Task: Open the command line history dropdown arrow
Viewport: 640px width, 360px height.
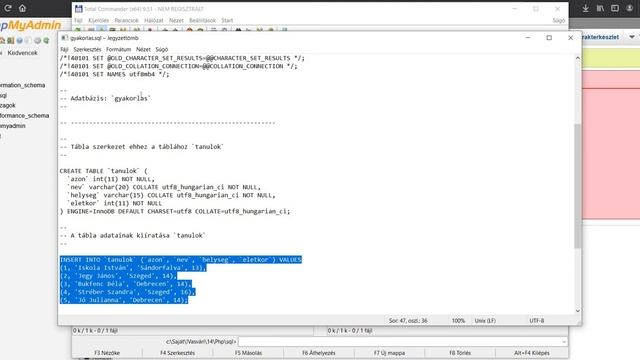Action: (x=564, y=342)
